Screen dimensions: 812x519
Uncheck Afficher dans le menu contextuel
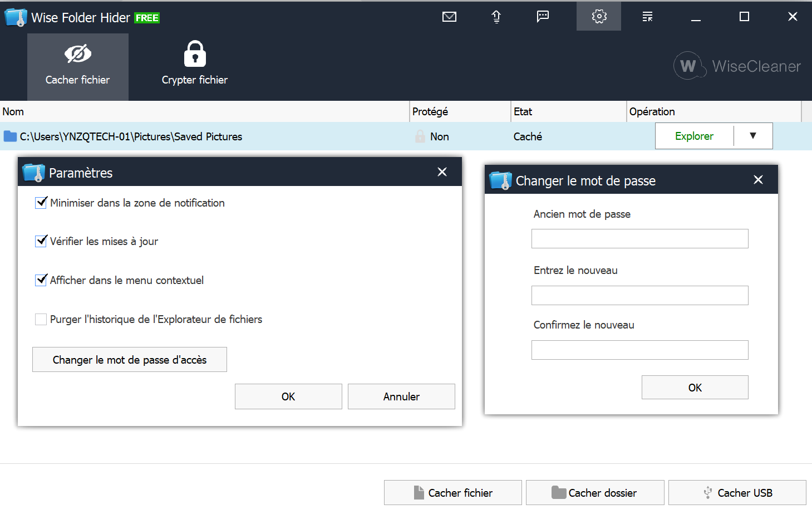point(41,280)
